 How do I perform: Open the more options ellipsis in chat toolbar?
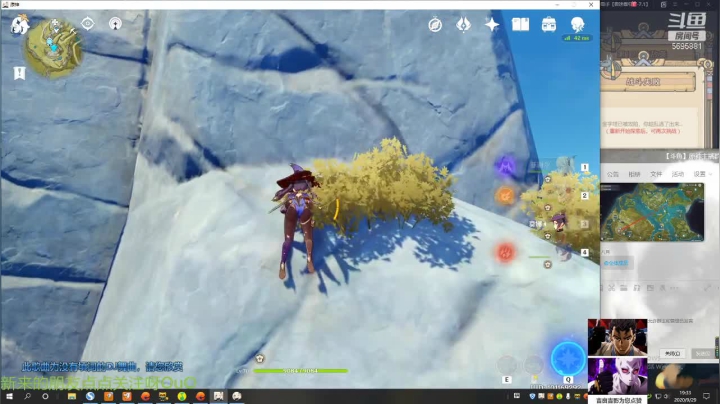click(x=675, y=288)
